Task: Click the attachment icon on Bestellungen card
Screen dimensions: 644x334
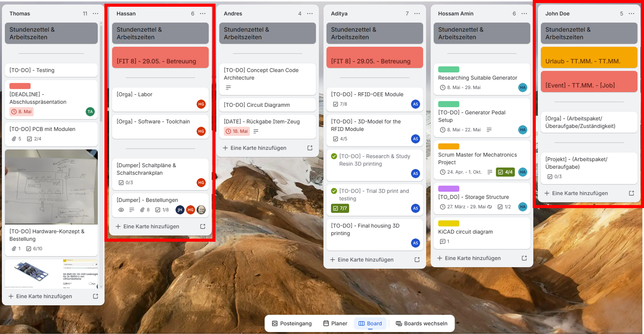Action: tap(142, 210)
